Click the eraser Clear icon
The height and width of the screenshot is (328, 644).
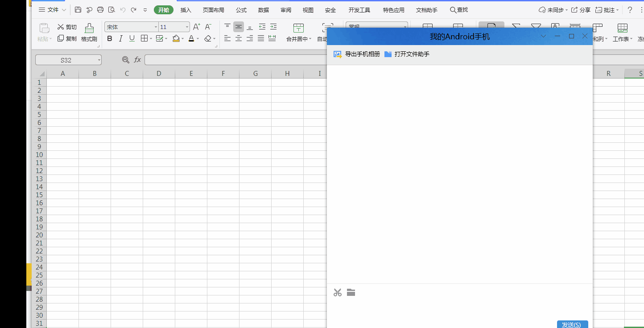(207, 39)
